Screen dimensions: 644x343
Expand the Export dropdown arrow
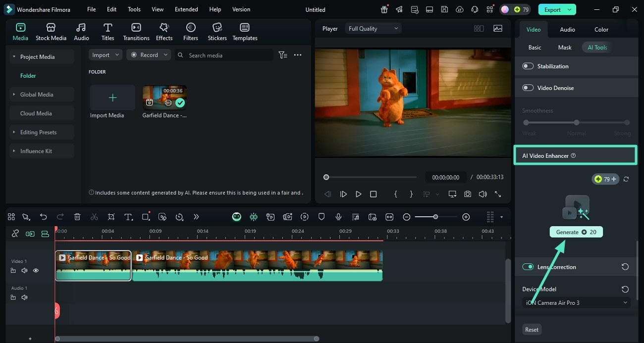pos(570,9)
